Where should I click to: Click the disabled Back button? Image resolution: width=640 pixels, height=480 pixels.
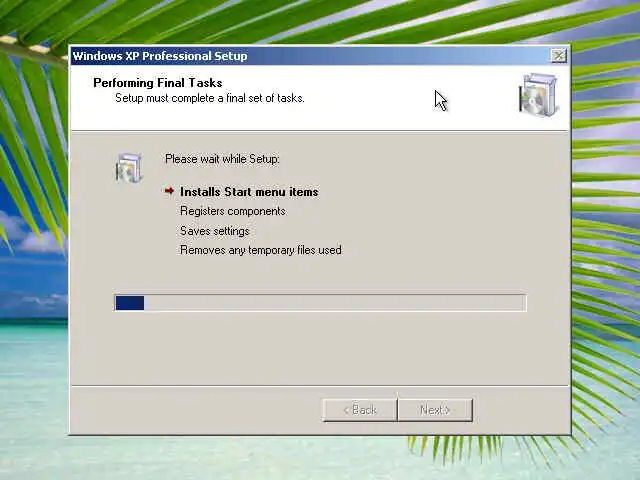coord(360,409)
